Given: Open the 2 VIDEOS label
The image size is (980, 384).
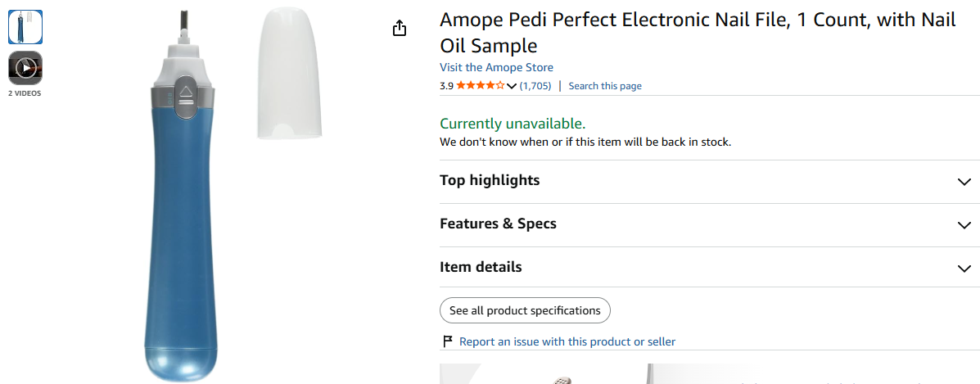Looking at the screenshot, I should (x=25, y=93).
